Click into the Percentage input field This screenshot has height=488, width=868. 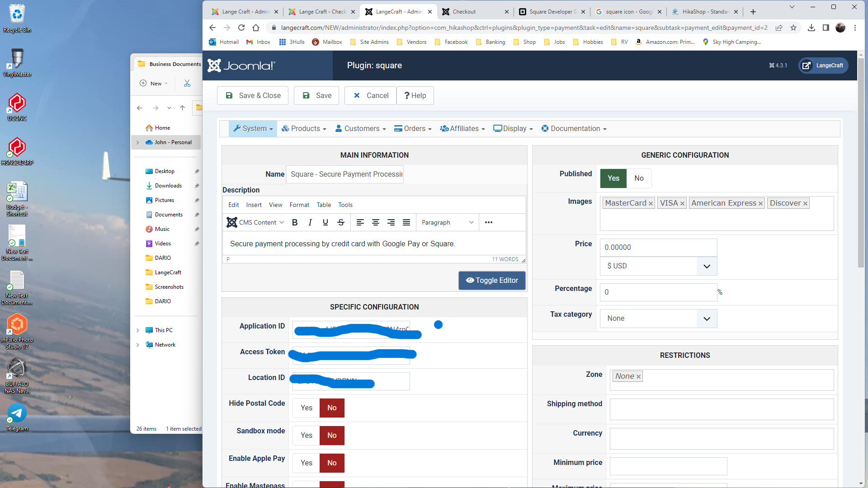coord(658,292)
